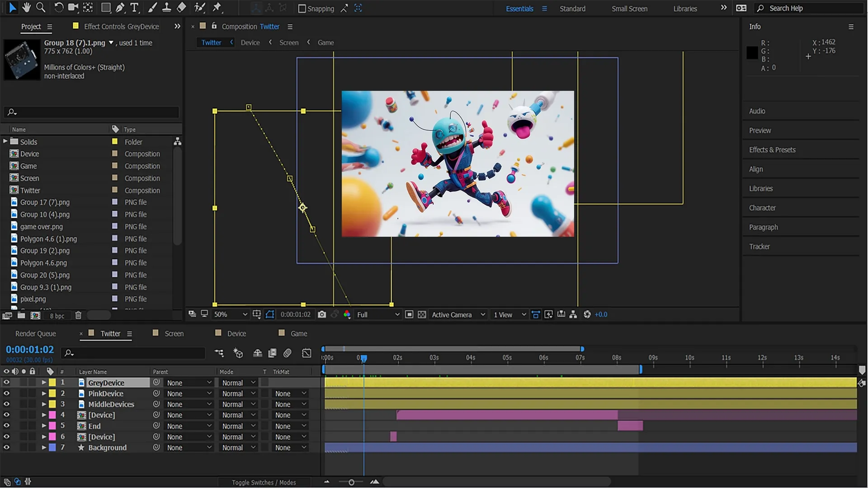The height and width of the screenshot is (488, 868).
Task: Select the Rectangle shape tool
Action: (106, 8)
